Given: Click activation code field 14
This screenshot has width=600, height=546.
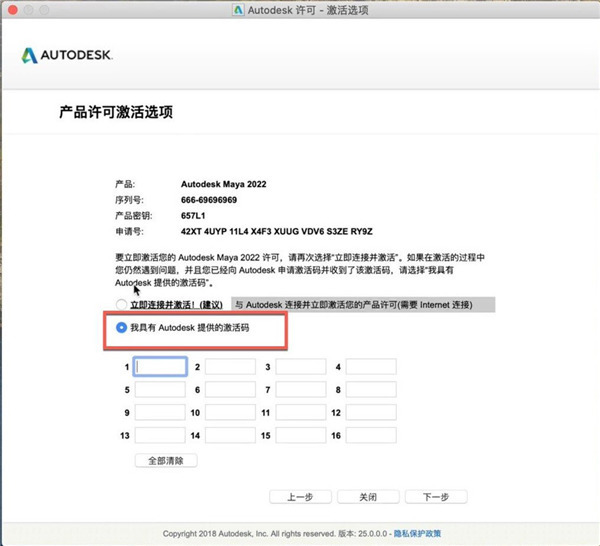Looking at the screenshot, I should pyautogui.click(x=230, y=435).
